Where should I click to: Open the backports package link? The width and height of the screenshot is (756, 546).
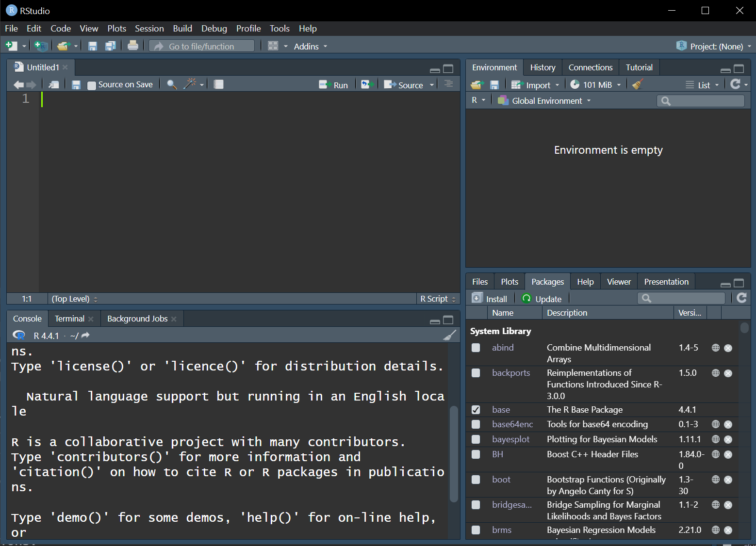click(511, 373)
